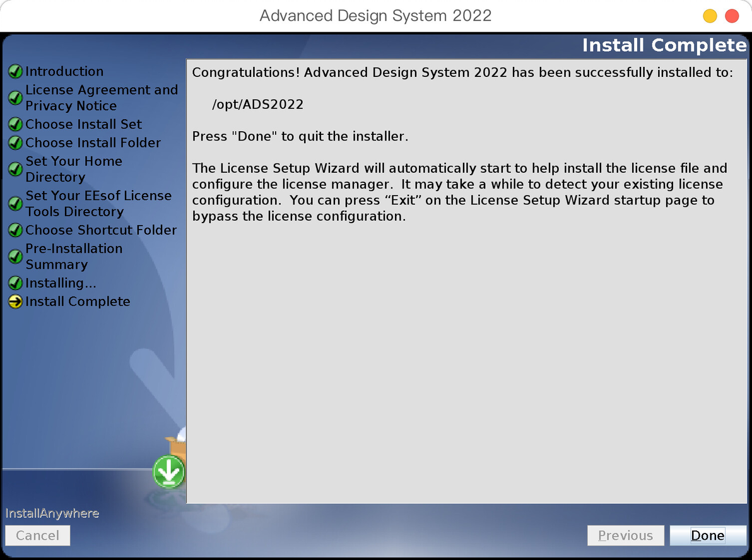Click the green checkmark beside Introduction
The width and height of the screenshot is (752, 560).
click(15, 71)
